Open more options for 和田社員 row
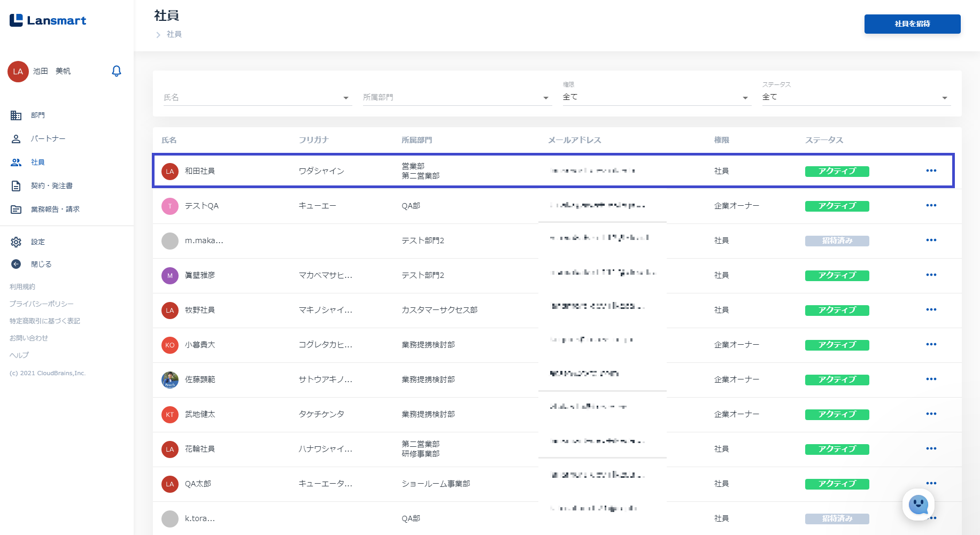This screenshot has width=980, height=535. (x=931, y=170)
